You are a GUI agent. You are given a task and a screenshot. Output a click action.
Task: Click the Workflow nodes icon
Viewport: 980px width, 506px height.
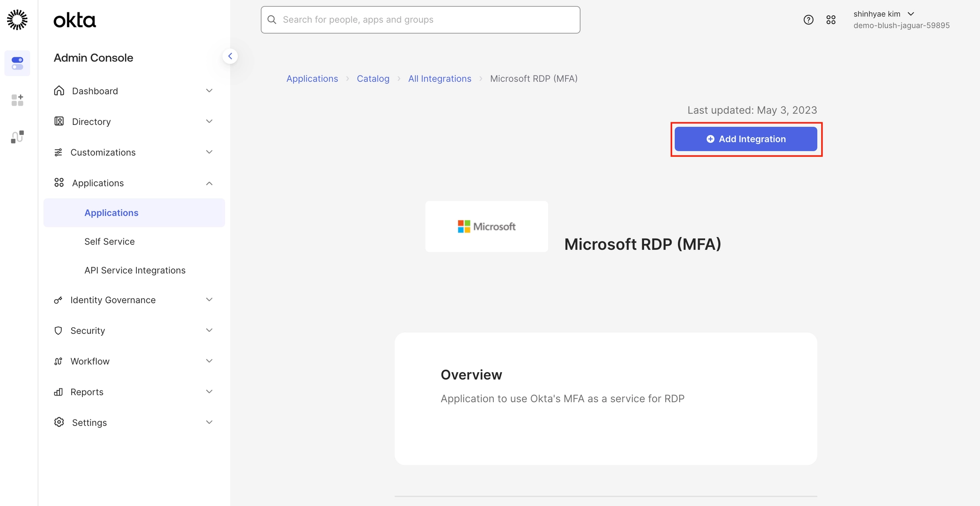(x=58, y=361)
